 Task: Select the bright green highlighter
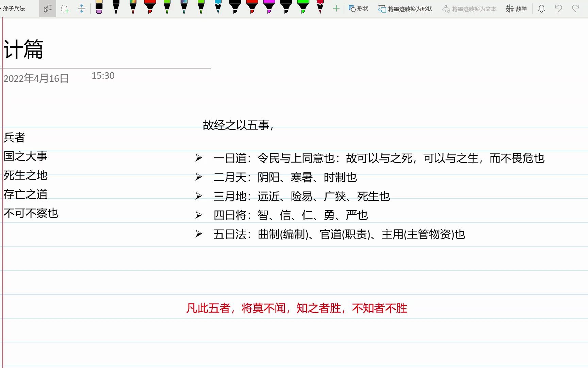[x=303, y=7]
